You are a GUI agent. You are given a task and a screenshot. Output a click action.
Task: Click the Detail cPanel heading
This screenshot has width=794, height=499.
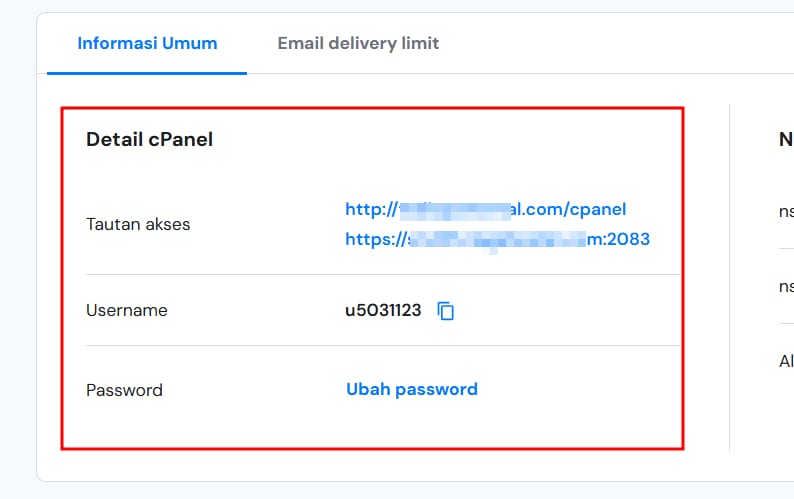point(149,139)
